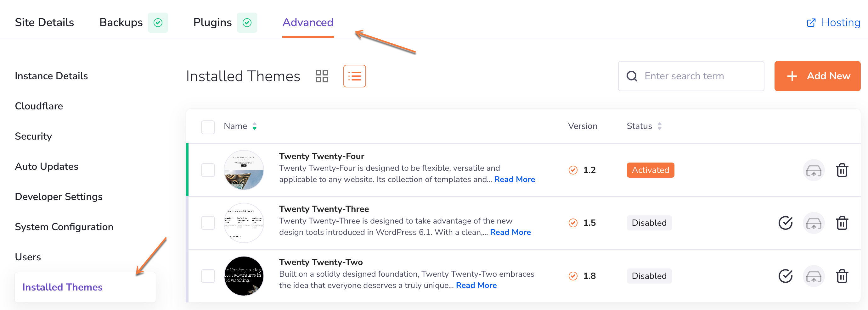Switch to list view of themes

click(x=354, y=76)
